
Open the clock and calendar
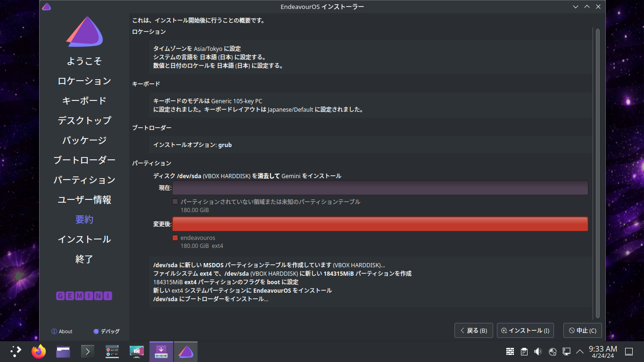tap(603, 352)
